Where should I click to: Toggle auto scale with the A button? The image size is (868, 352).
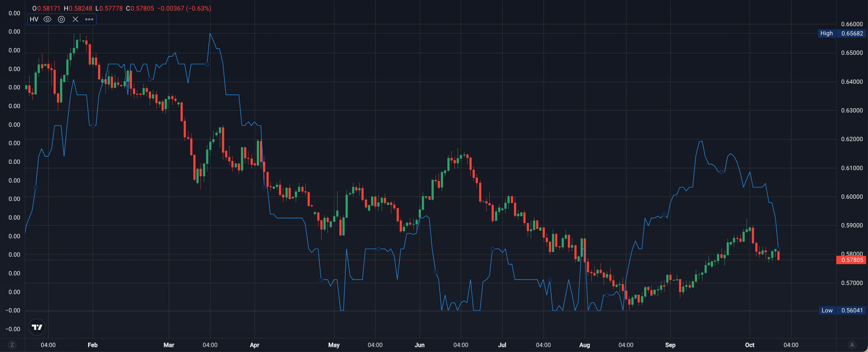click(852, 345)
